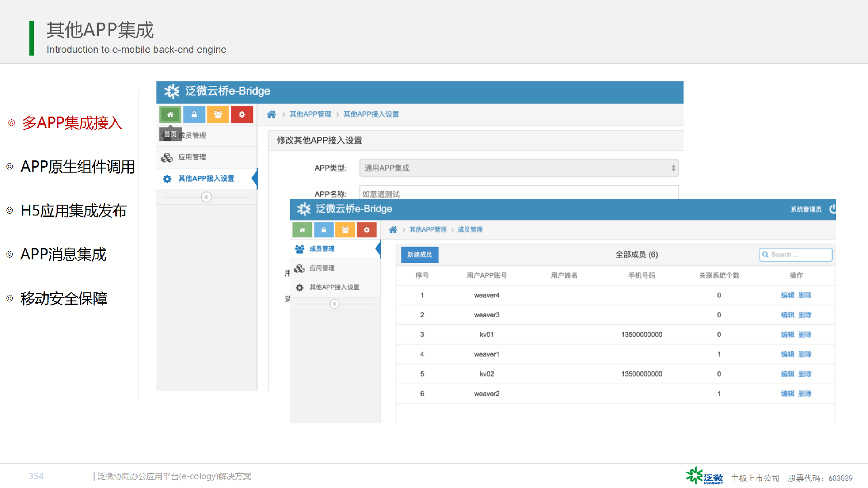Click 其他APP接入设置 breadcrumb in back window
Viewport: 868px width, 488px height.
tap(371, 114)
